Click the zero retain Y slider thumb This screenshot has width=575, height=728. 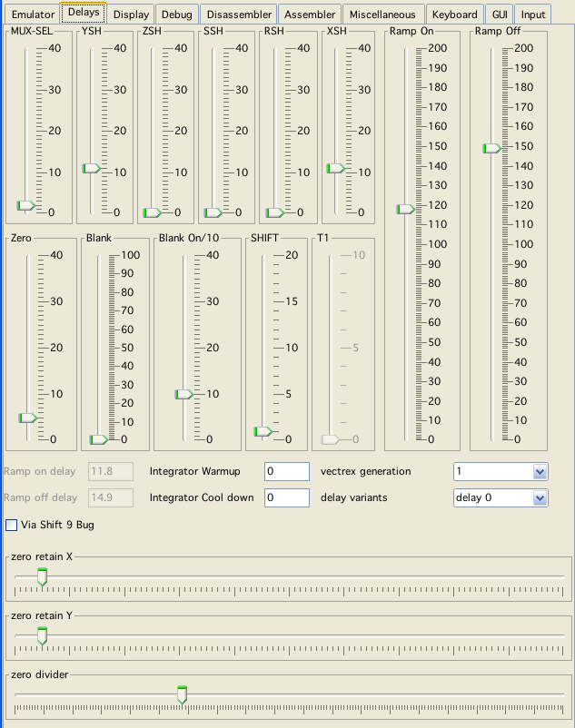pos(42,635)
